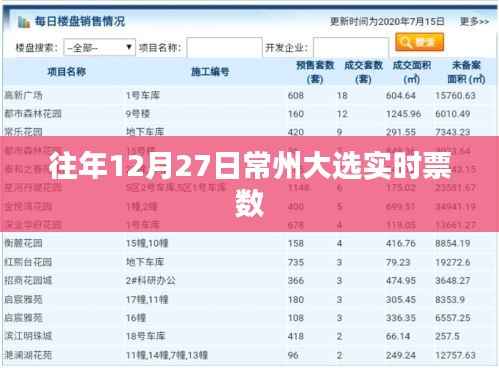
Task: Click presale count 160
Action: (x=296, y=114)
